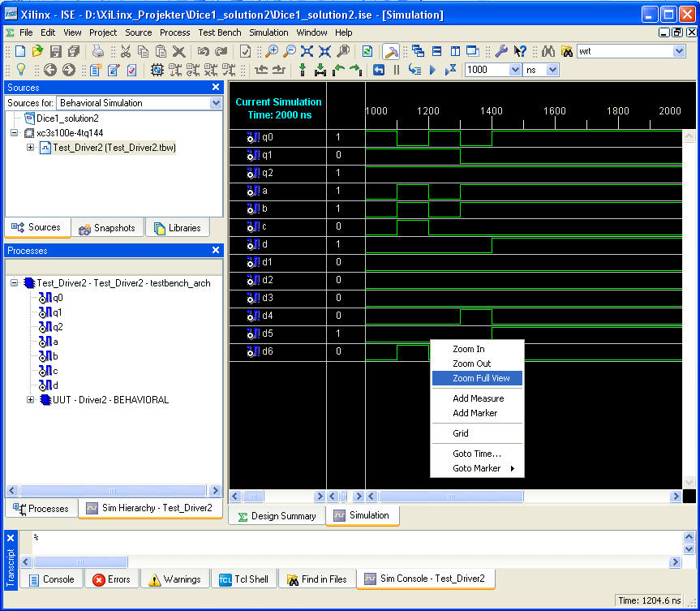Close the Sources panel

(x=216, y=87)
